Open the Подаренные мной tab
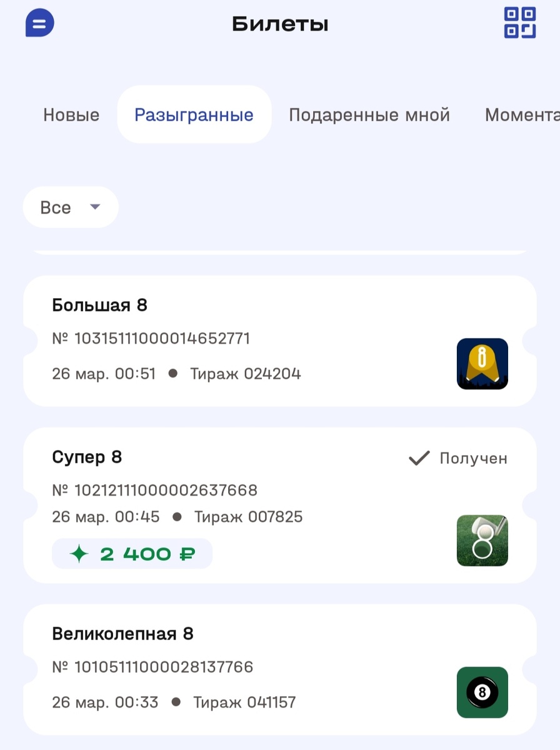The width and height of the screenshot is (560, 750). (369, 114)
